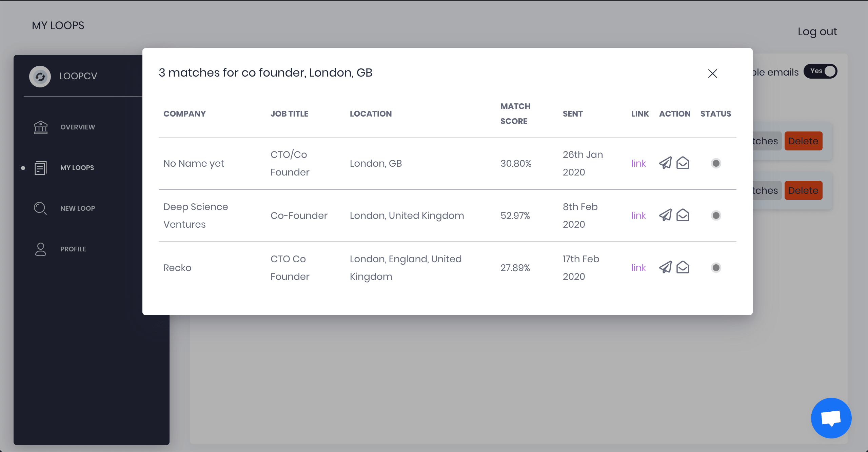The image size is (868, 452).
Task: Click the paper plane icon for No Name yet
Action: [x=666, y=163]
